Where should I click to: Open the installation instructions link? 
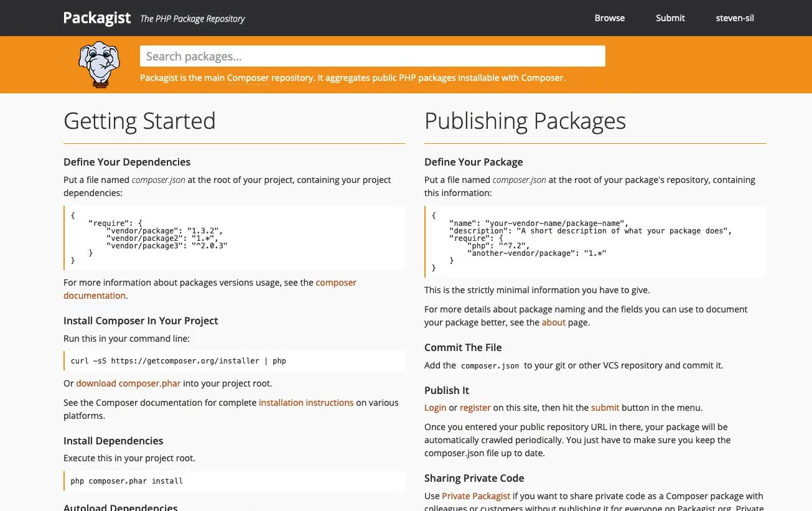click(x=306, y=402)
